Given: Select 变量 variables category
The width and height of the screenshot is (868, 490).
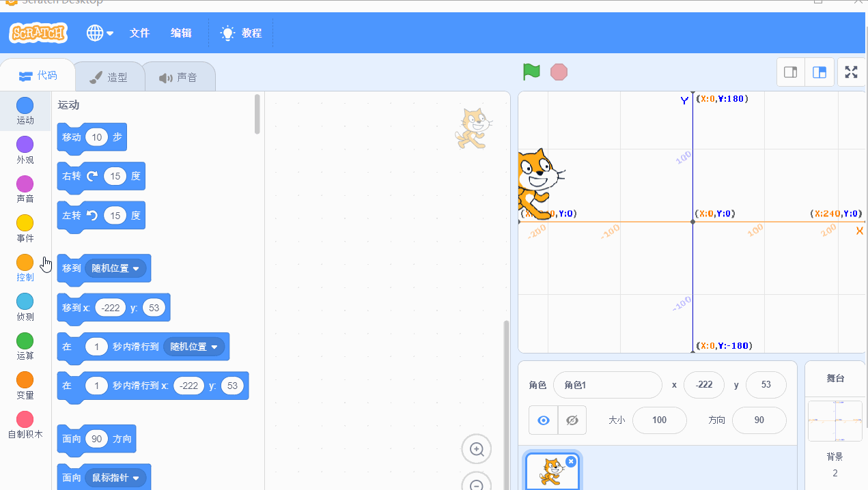Looking at the screenshot, I should coord(25,386).
